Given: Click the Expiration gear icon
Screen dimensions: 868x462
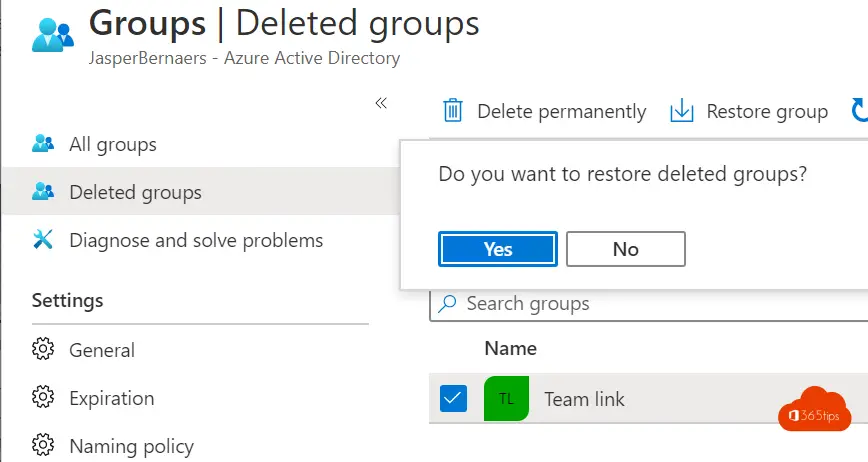Looking at the screenshot, I should [x=43, y=397].
